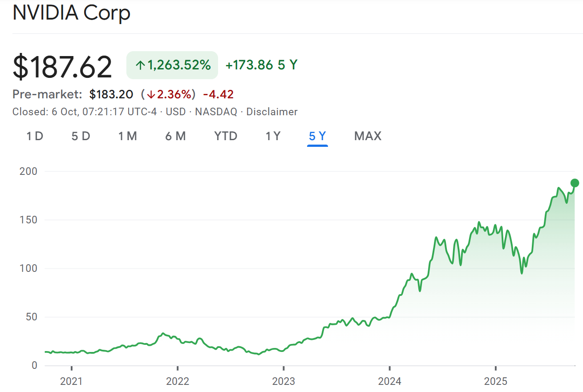Screen dimensions: 583x392
Task: Click the NVIDIA Corp title
Action: [x=71, y=13]
